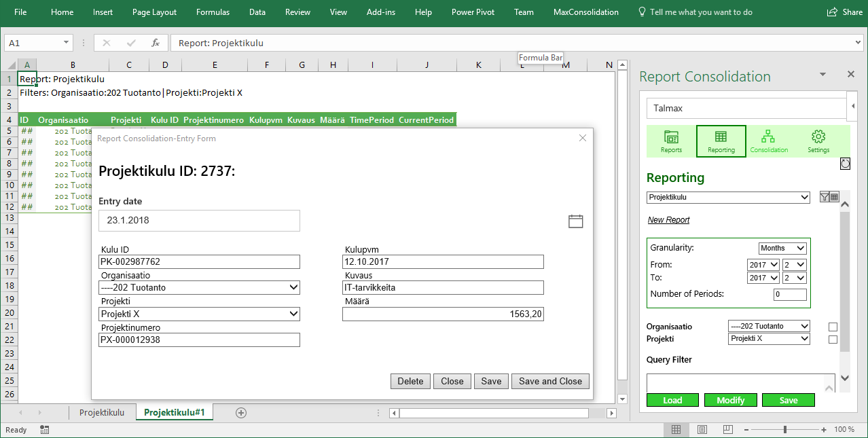Select the Reporting grid icon
The image size is (868, 438).
click(721, 141)
